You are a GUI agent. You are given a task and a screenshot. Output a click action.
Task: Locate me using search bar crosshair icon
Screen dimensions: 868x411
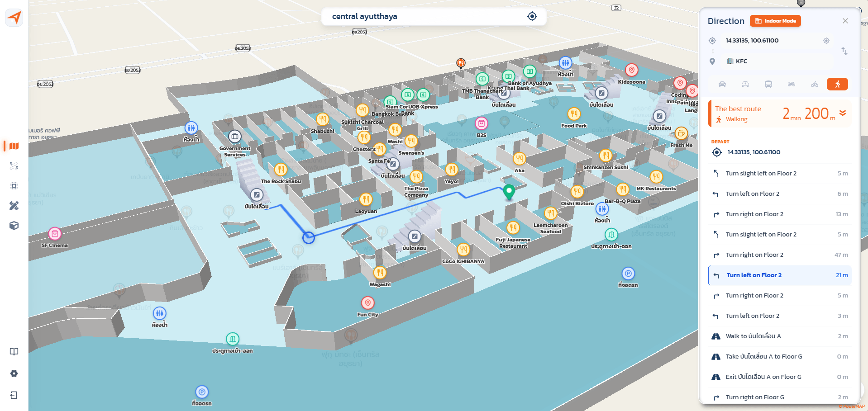click(x=532, y=16)
